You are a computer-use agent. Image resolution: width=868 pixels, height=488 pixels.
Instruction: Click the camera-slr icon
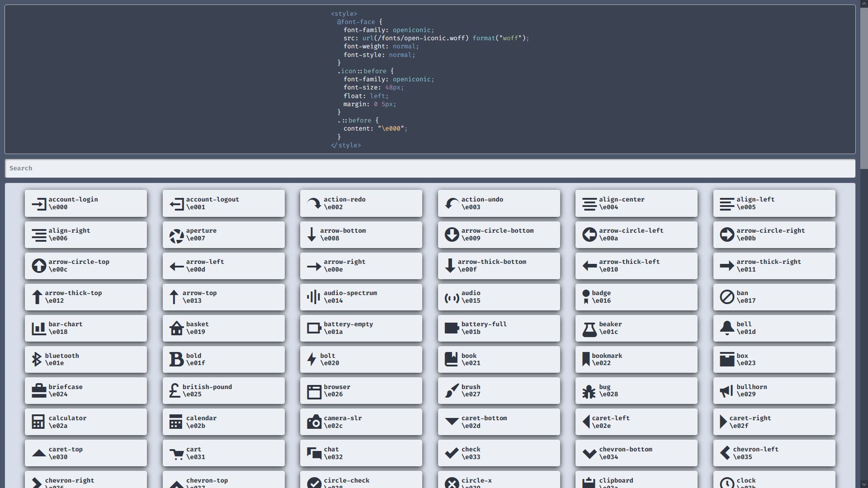tap(314, 422)
